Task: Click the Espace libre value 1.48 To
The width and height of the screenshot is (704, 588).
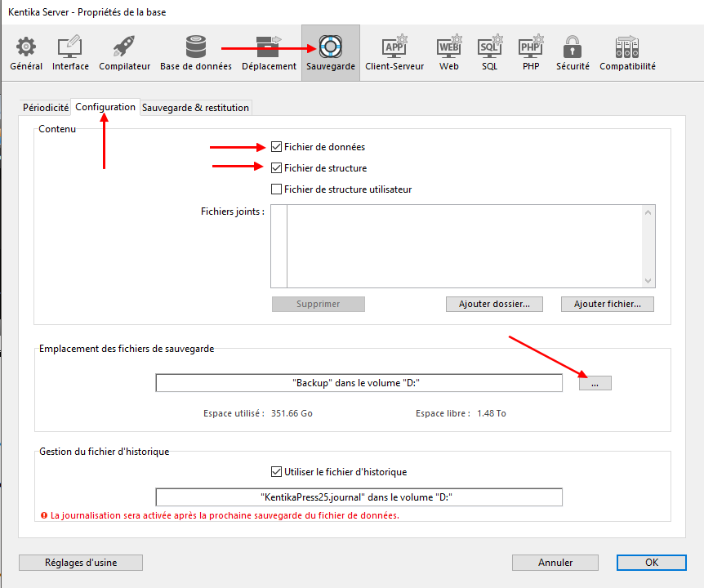Action: click(492, 413)
